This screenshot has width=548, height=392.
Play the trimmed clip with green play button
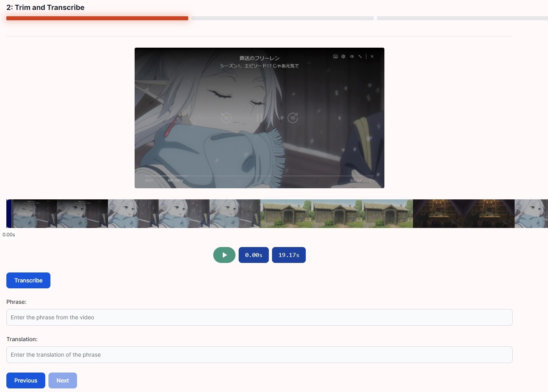coord(224,255)
